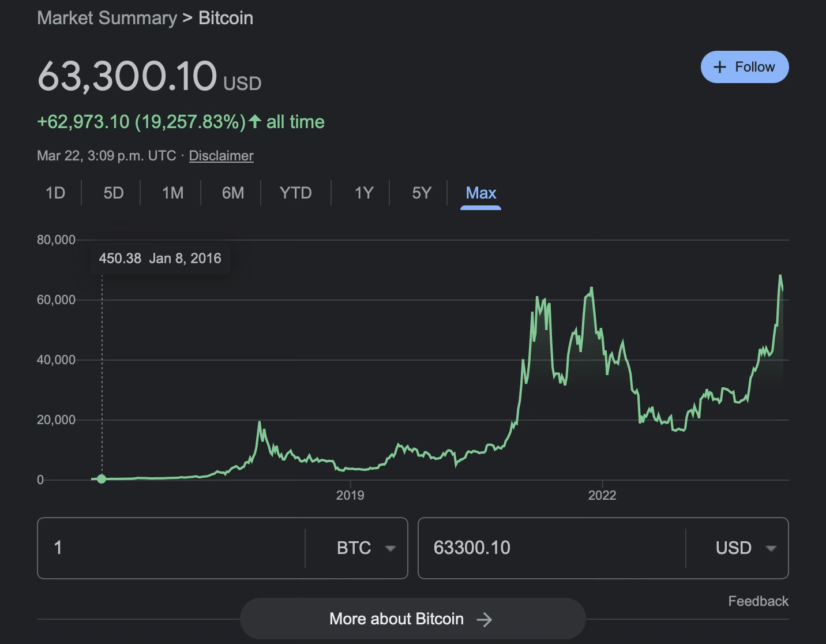Open the Disclaimer link
The image size is (826, 644).
click(x=221, y=156)
